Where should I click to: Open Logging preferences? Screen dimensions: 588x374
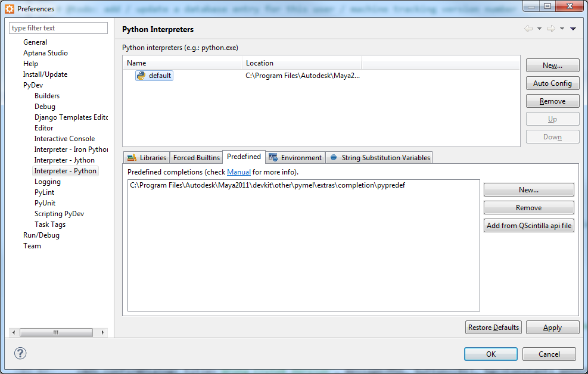(x=47, y=182)
